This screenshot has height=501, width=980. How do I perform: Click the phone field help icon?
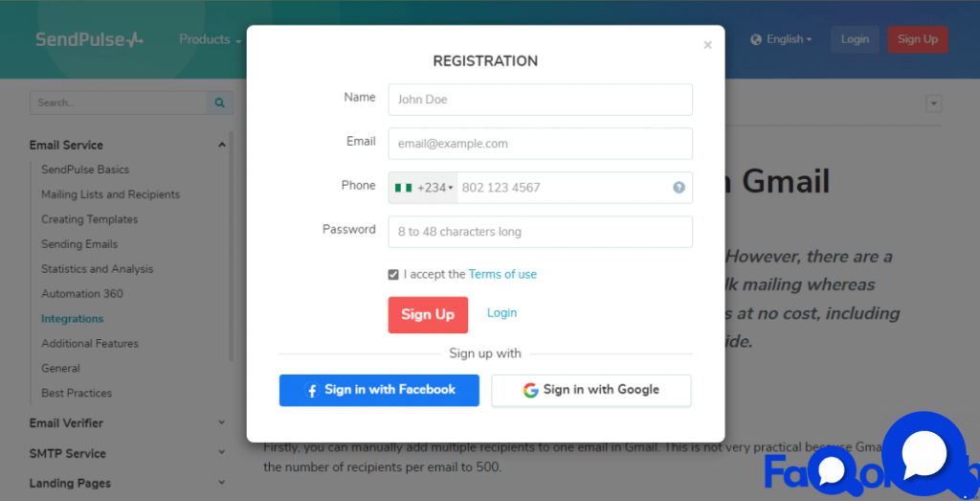point(679,188)
